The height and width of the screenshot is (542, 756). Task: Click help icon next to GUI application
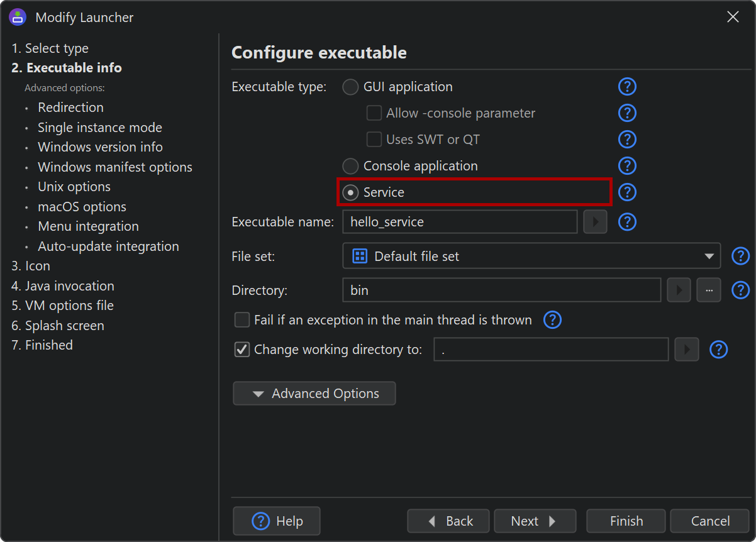(627, 87)
